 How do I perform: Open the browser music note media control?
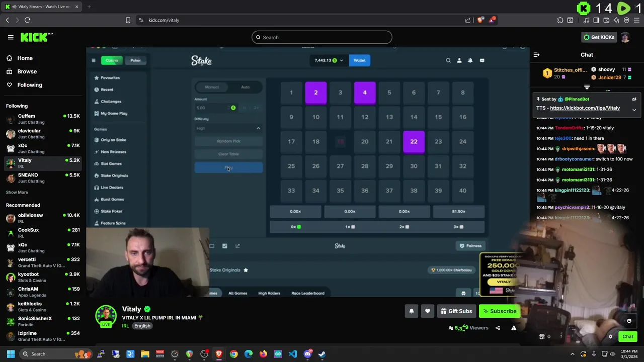pyautogui.click(x=586, y=20)
